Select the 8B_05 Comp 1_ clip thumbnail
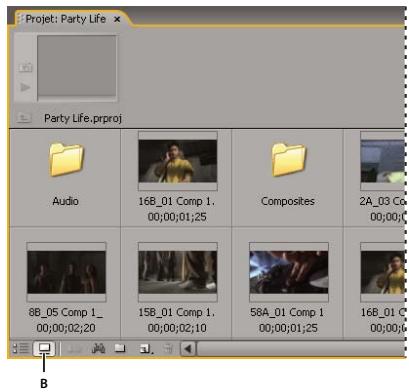 pos(66,272)
